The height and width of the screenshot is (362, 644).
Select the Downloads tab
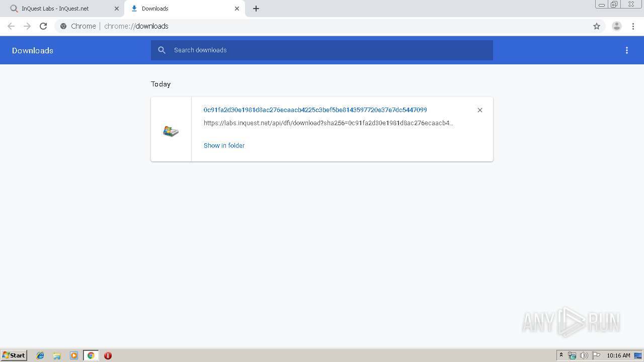click(184, 9)
